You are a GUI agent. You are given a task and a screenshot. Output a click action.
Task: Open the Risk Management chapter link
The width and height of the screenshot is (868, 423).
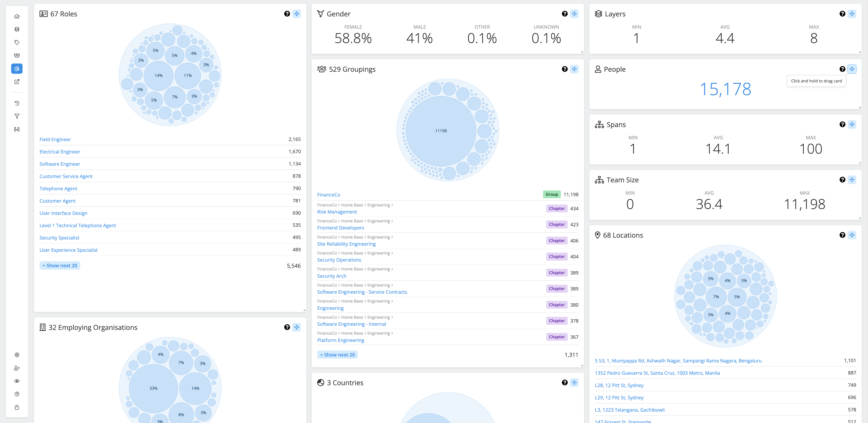(337, 211)
